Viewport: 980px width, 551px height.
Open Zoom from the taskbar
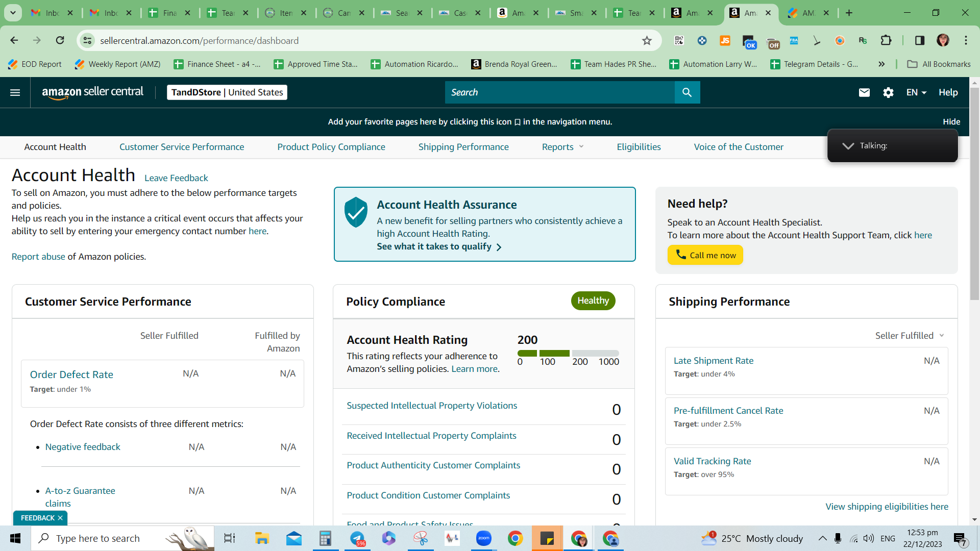(483, 538)
